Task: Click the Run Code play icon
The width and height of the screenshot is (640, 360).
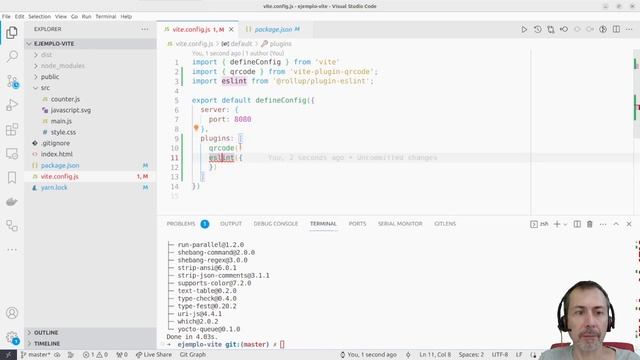Action: pos(524,29)
